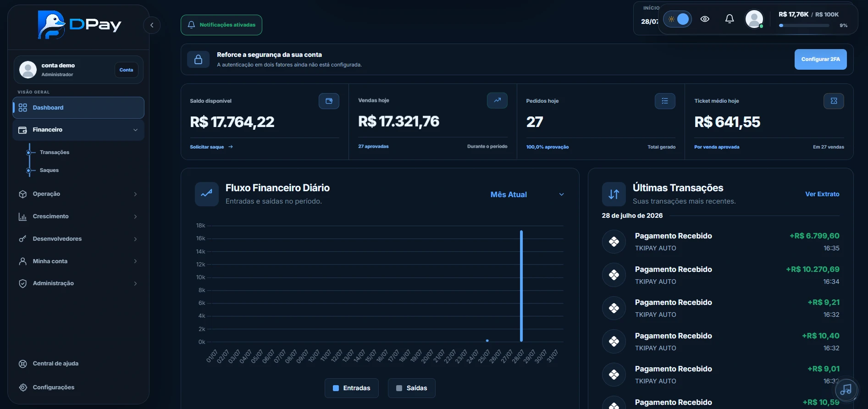
Task: Open the Mês Atual period dropdown
Action: [x=527, y=194]
